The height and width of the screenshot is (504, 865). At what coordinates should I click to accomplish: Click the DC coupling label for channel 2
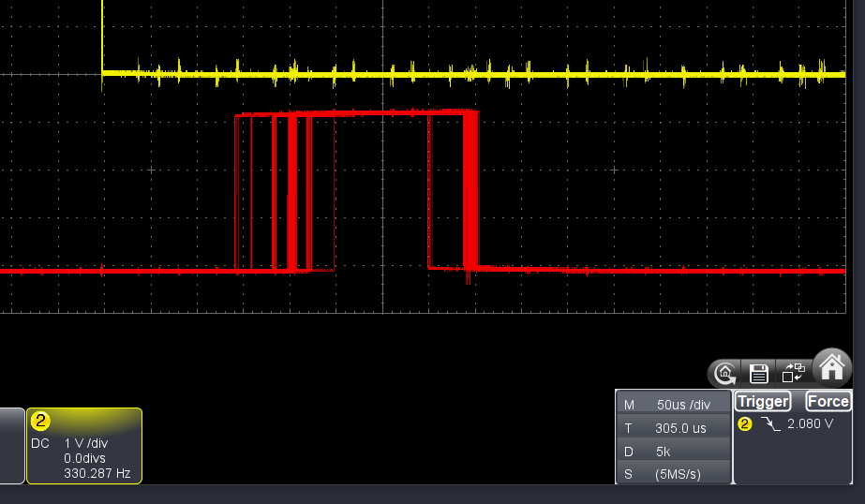39,443
